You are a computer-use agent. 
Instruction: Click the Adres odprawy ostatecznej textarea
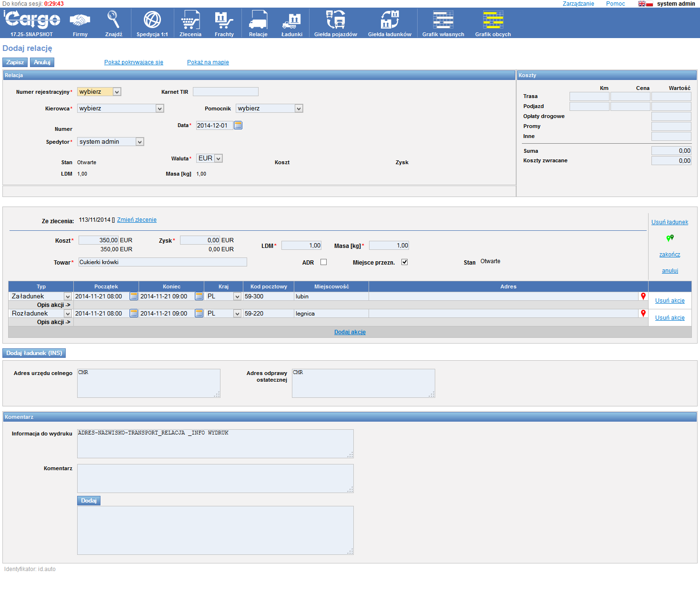coord(363,383)
